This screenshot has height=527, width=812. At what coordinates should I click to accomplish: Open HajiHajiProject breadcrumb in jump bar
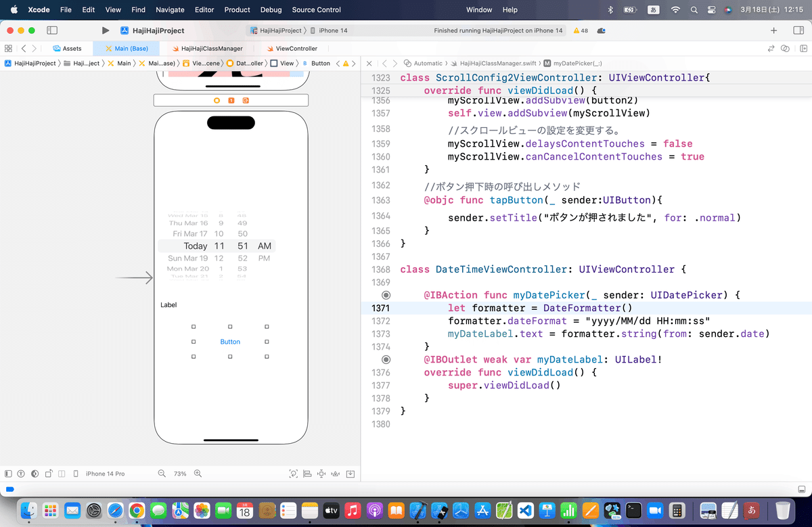click(x=30, y=63)
